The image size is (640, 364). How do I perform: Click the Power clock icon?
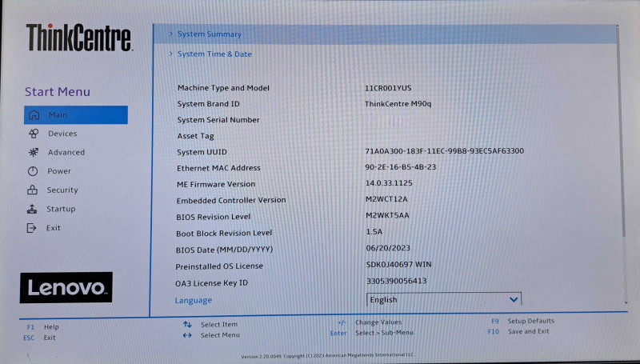(x=33, y=171)
